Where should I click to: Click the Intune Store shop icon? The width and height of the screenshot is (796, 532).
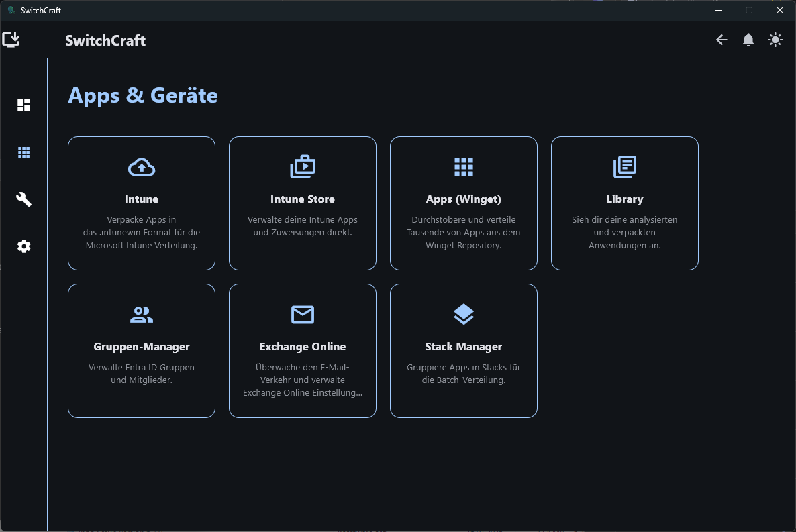point(303,166)
